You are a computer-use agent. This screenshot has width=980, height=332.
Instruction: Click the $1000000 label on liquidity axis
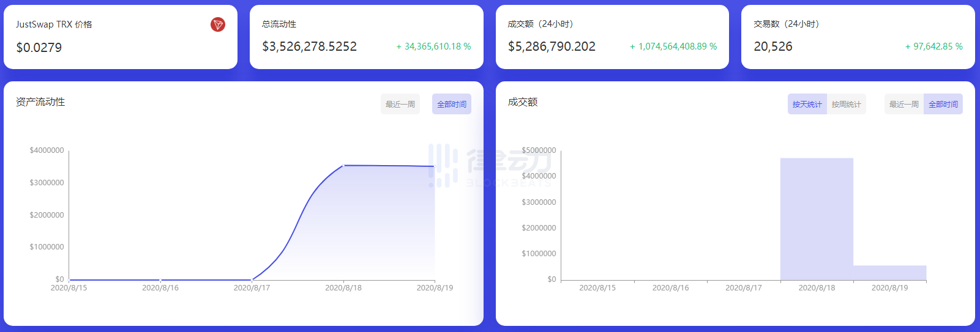(x=47, y=247)
